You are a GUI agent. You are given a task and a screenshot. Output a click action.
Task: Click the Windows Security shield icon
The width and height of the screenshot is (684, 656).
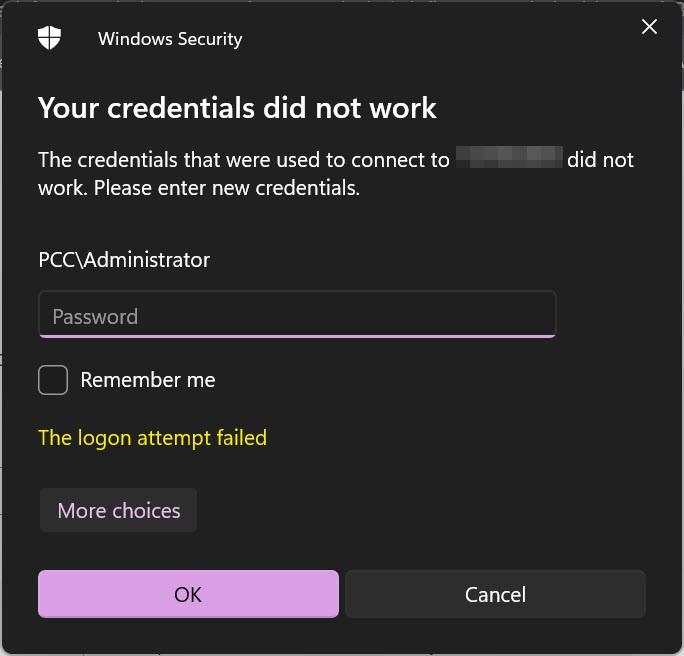[49, 38]
